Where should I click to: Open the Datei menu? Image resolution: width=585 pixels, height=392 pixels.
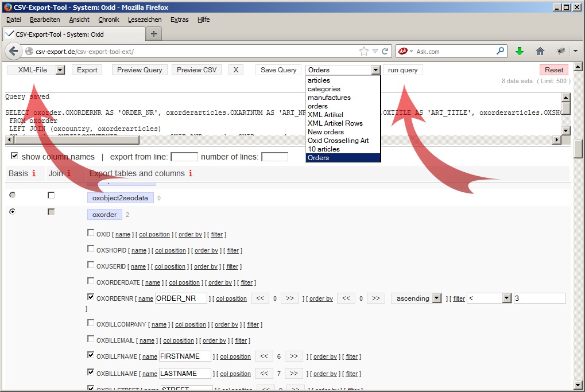pos(13,20)
